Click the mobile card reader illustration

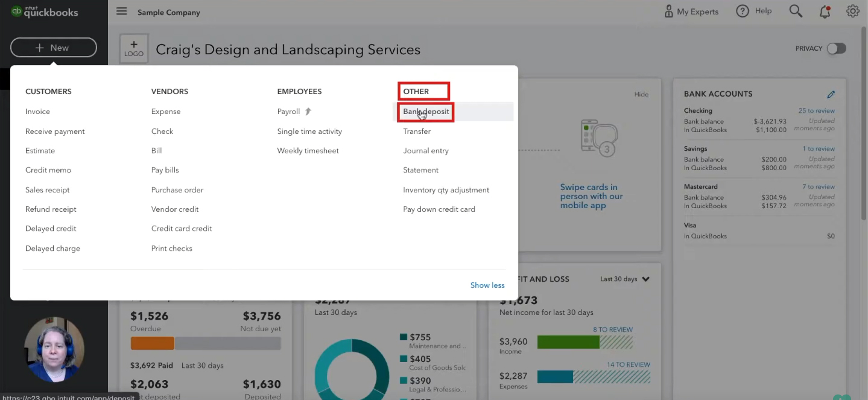click(x=599, y=138)
